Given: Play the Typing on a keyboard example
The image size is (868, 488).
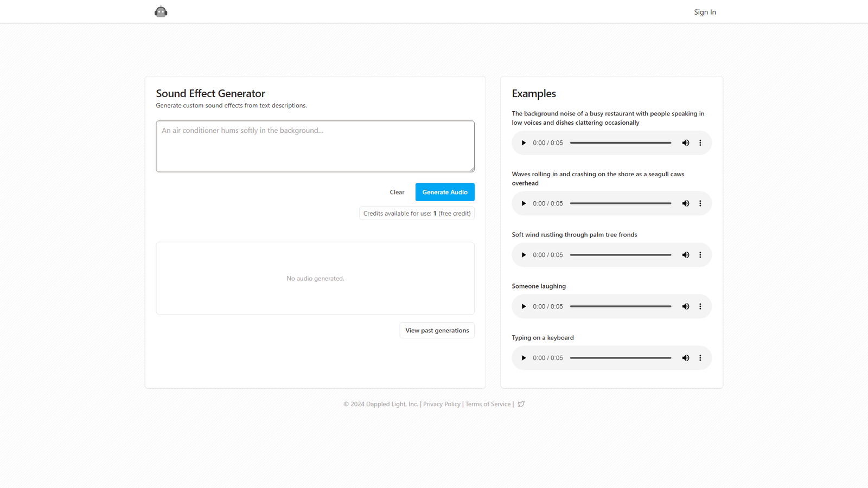Looking at the screenshot, I should pos(524,358).
